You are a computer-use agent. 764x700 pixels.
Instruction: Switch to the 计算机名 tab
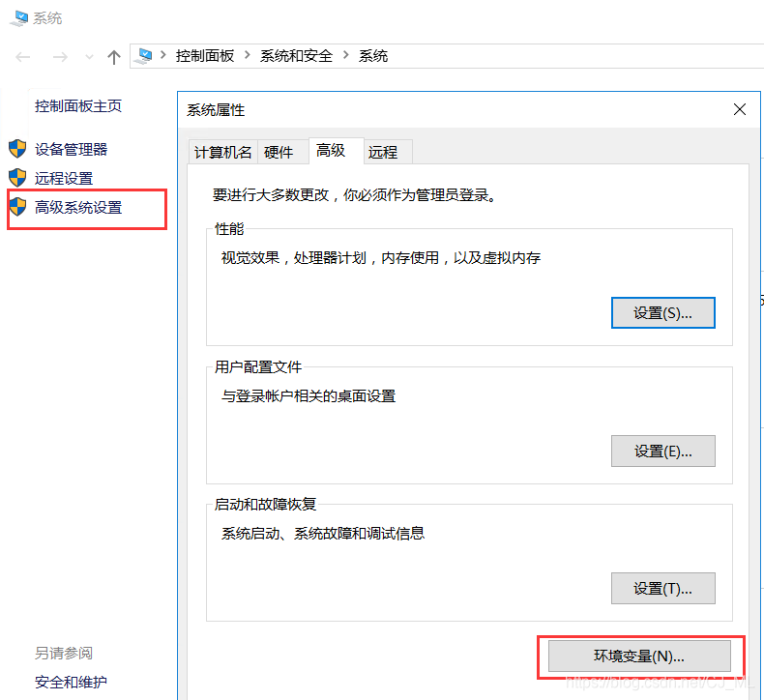click(x=222, y=152)
